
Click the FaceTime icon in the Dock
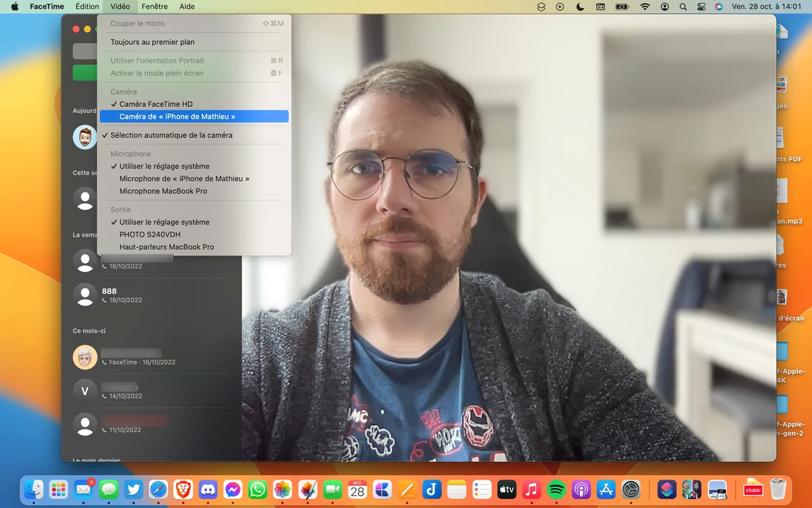332,489
